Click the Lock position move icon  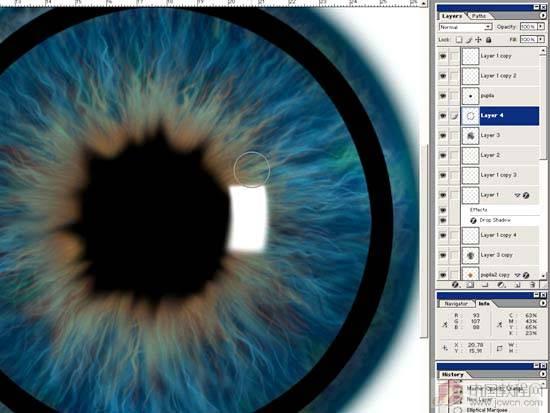pos(478,40)
